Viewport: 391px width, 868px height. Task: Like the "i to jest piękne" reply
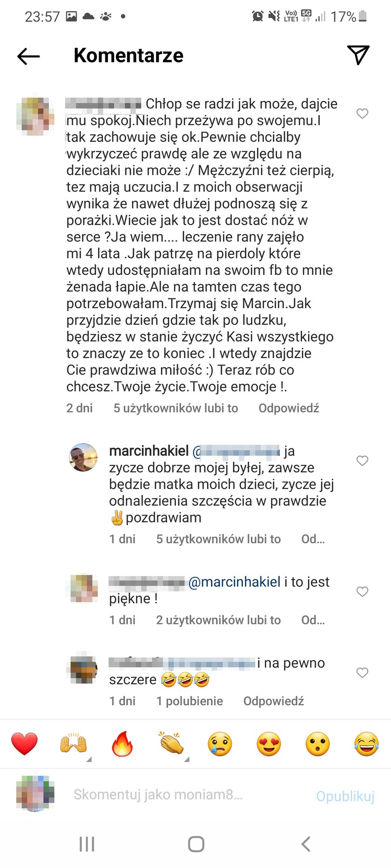tap(362, 591)
